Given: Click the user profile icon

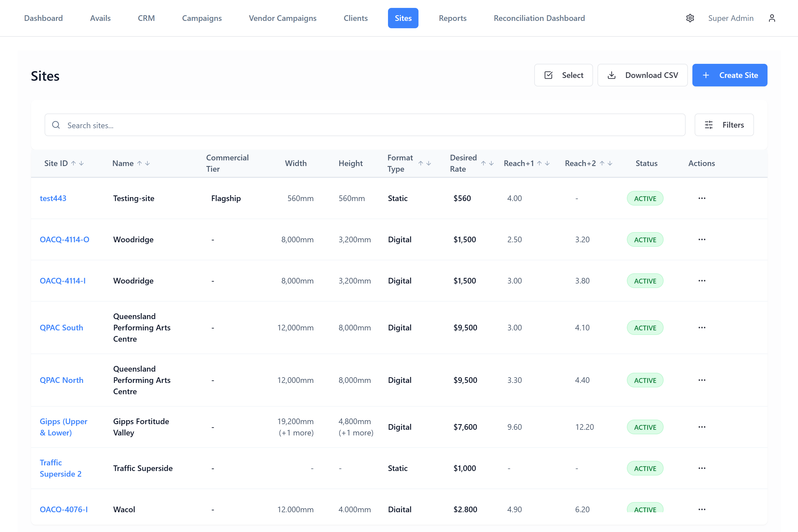Looking at the screenshot, I should point(772,18).
